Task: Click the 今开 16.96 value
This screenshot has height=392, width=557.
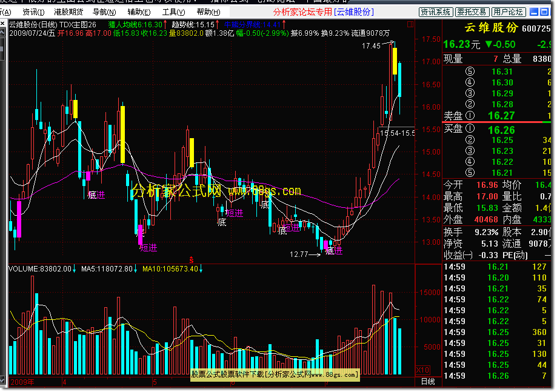Action: click(487, 185)
